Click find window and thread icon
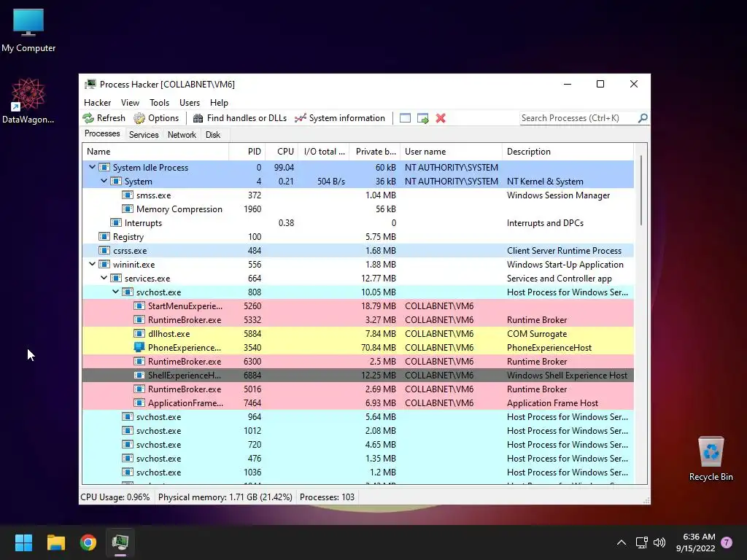Viewport: 747px width, 560px height. tap(422, 118)
